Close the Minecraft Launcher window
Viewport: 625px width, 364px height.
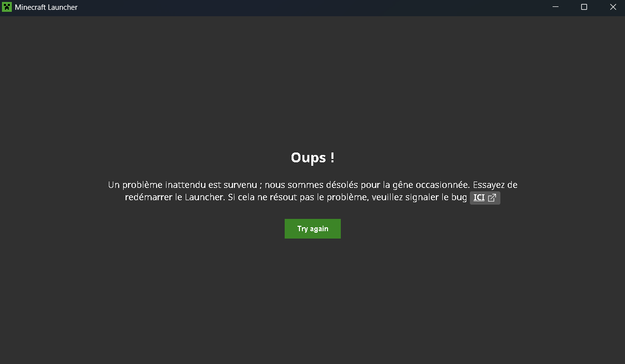click(x=613, y=7)
